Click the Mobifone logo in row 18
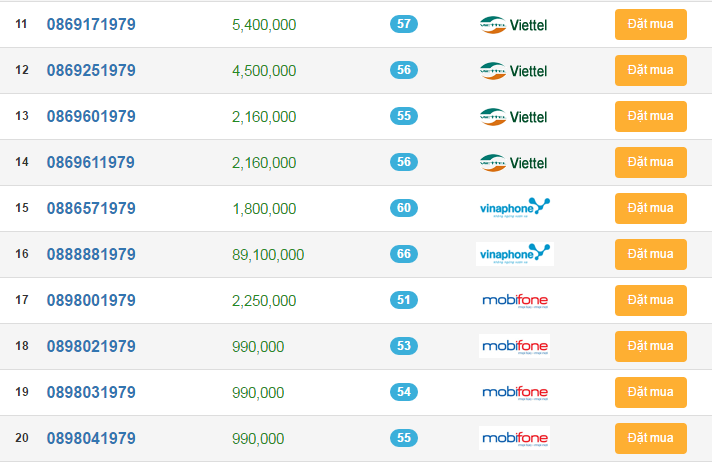Viewport: 713px width, 464px height. [514, 346]
